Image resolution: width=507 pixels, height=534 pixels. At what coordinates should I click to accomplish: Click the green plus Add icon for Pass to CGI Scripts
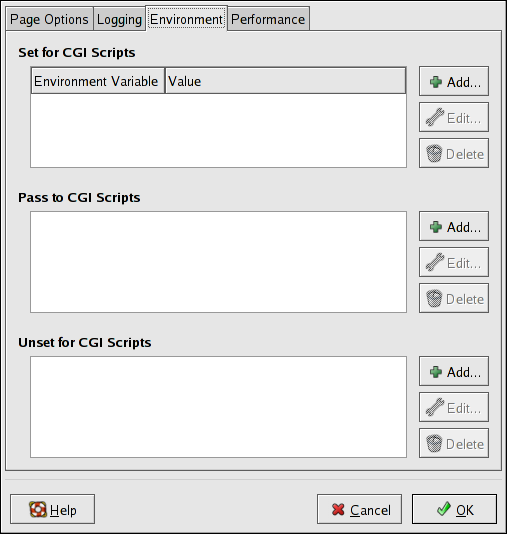tap(435, 227)
